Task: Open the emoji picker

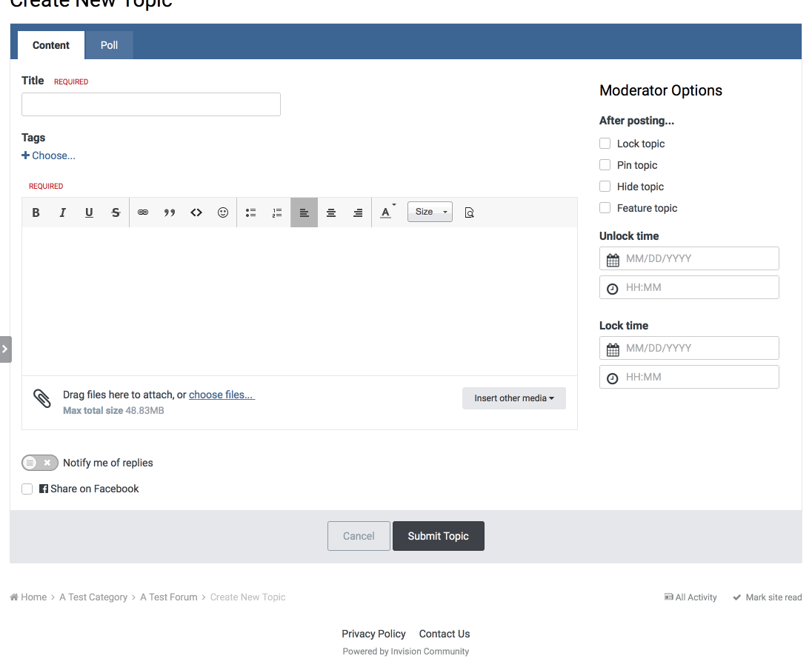Action: click(223, 212)
